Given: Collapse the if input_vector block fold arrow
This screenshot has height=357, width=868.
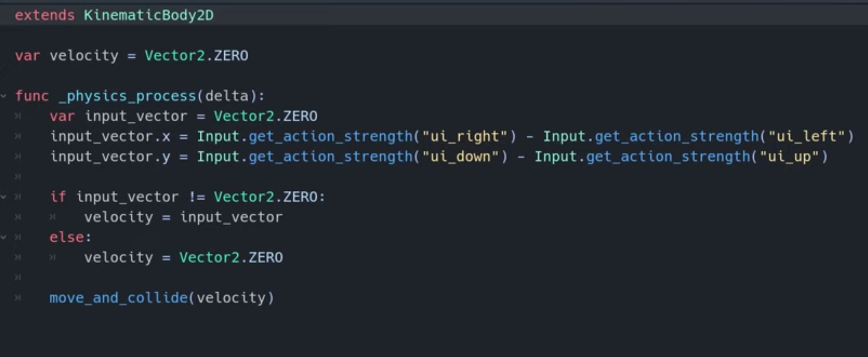Looking at the screenshot, I should 4,197.
